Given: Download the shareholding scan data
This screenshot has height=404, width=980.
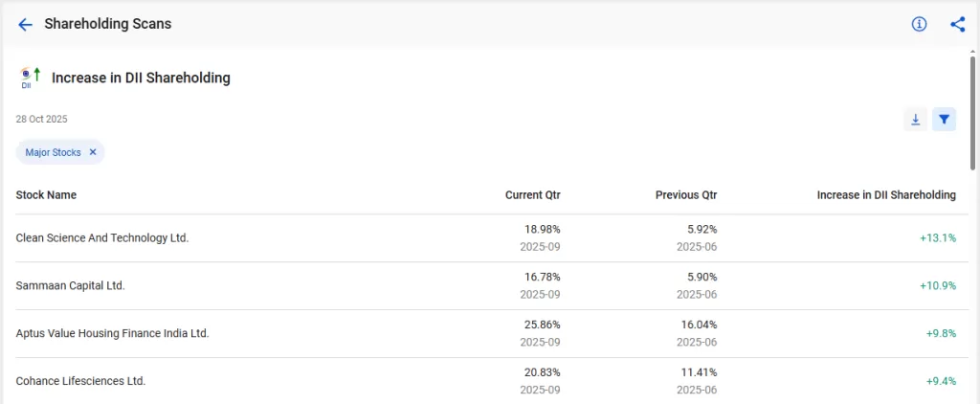Looking at the screenshot, I should (x=915, y=120).
